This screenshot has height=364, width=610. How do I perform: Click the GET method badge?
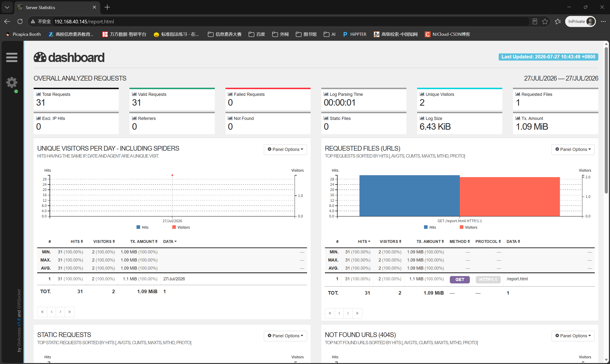460,280
